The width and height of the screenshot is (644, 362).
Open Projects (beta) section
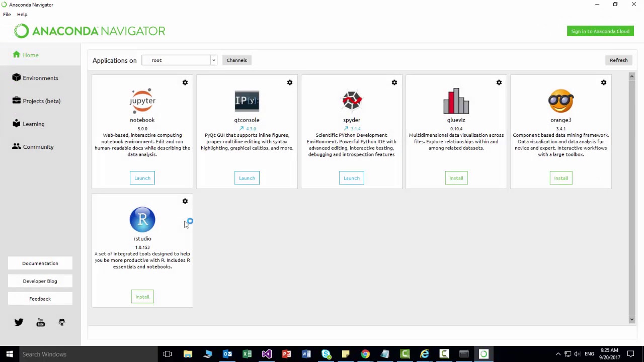[41, 101]
